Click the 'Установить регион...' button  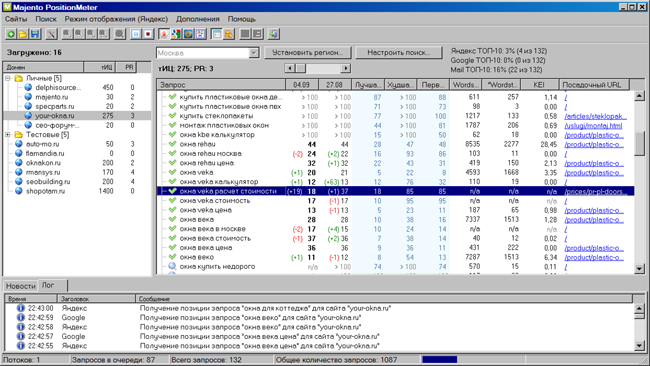pyautogui.click(x=308, y=53)
